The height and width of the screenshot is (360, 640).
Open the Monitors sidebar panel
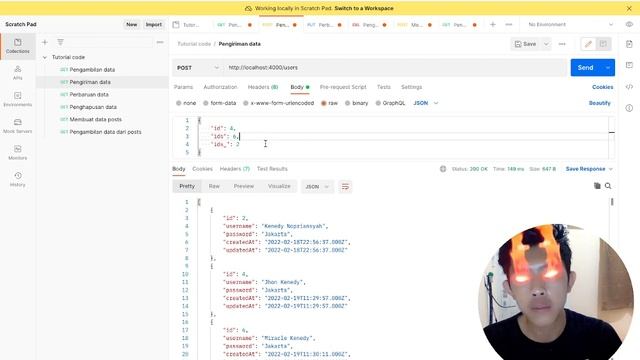[18, 153]
